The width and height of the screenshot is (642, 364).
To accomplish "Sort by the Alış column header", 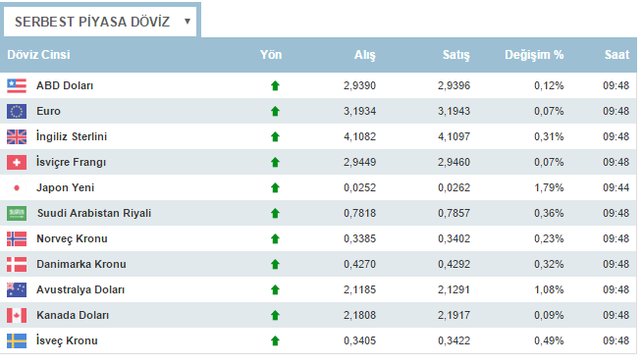I will coord(365,55).
